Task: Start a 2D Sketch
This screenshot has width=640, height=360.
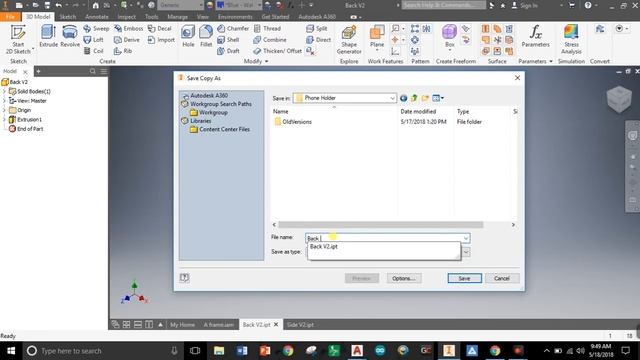Action: coord(18,40)
